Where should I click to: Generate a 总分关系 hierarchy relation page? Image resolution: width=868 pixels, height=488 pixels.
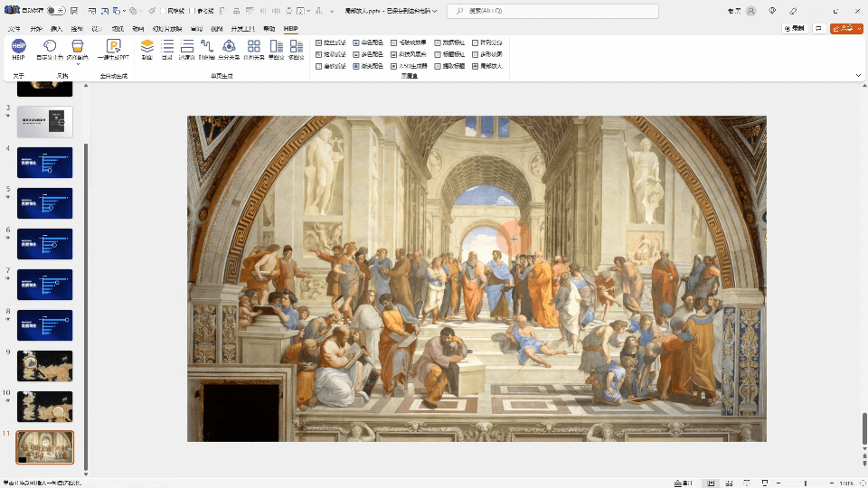pos(229,49)
